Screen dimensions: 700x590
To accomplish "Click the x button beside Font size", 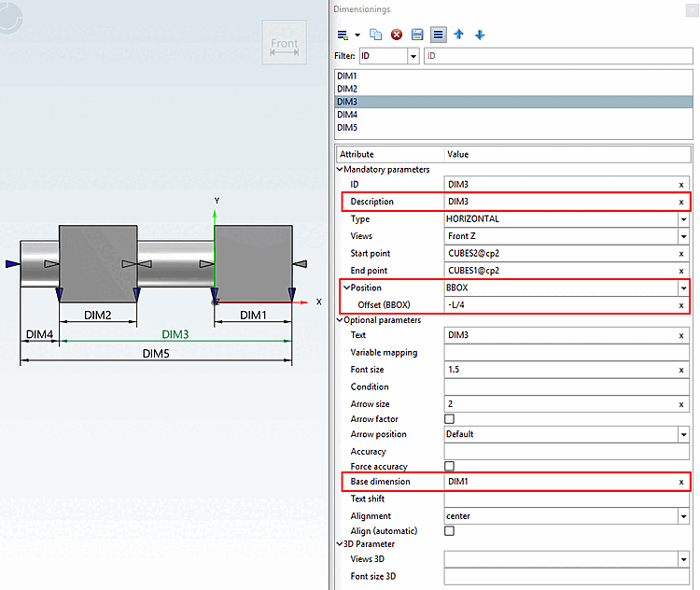I will click(x=681, y=371).
